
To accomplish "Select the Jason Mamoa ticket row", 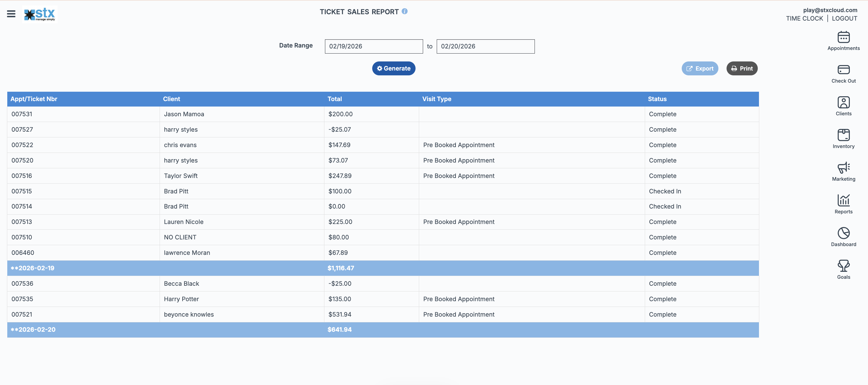I will point(184,114).
